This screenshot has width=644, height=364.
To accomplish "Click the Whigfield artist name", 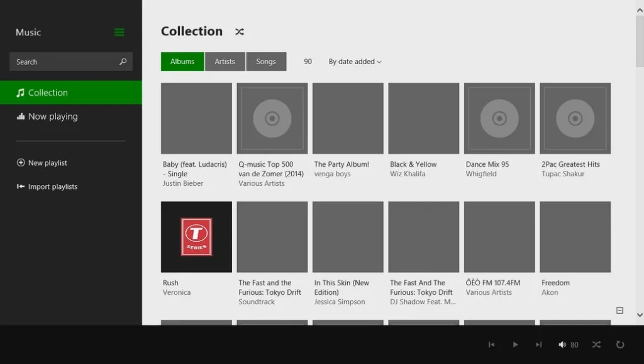I will pos(481,174).
